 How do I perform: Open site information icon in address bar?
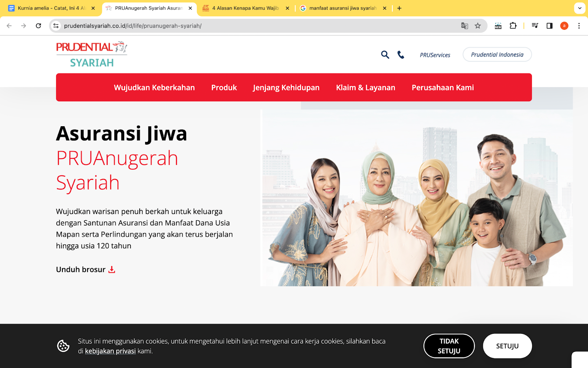click(56, 26)
